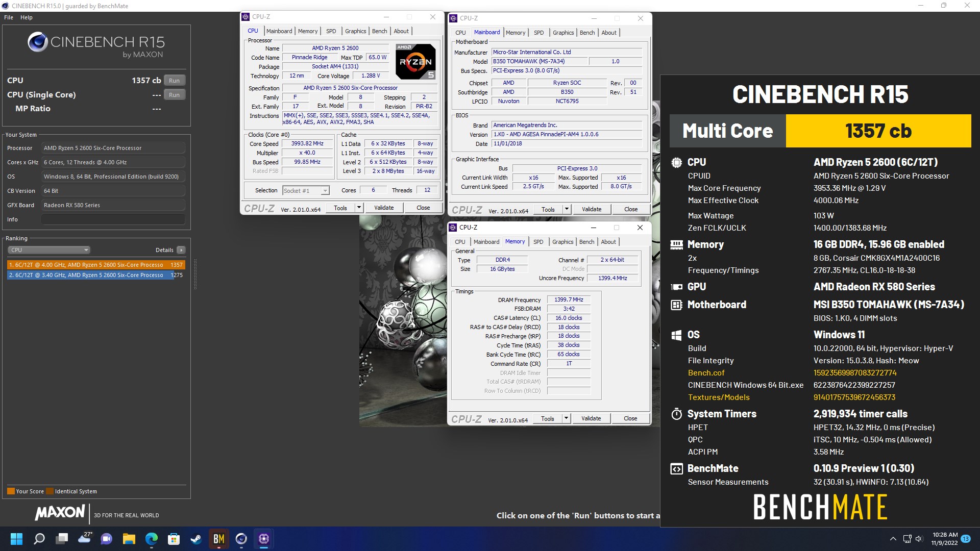Open Cinebench File menu

coord(9,17)
